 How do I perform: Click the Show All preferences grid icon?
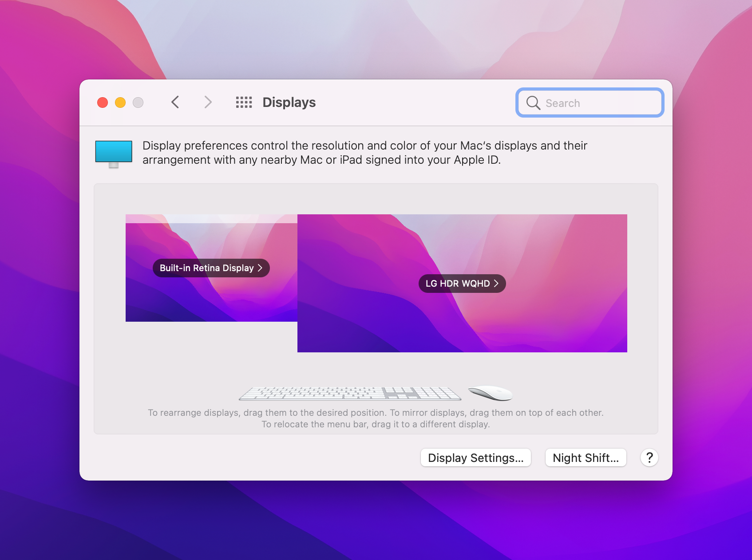[x=244, y=102]
